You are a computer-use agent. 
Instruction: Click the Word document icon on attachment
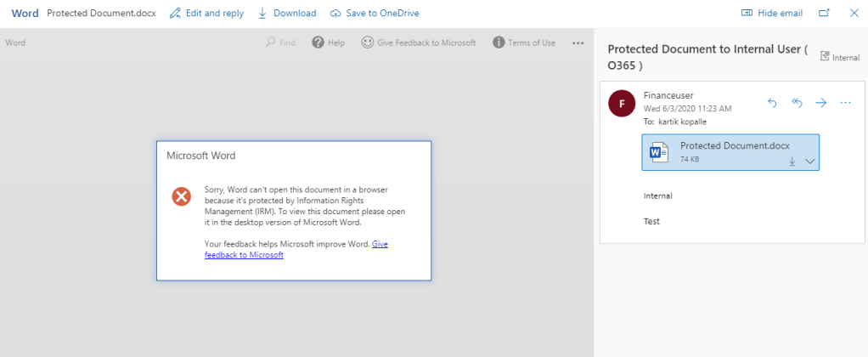(x=659, y=152)
